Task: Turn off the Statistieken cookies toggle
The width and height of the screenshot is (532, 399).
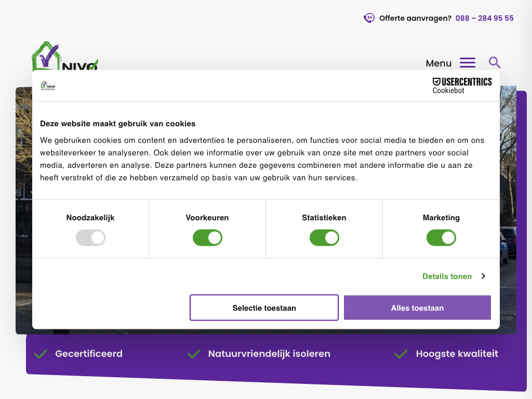Action: tap(324, 238)
